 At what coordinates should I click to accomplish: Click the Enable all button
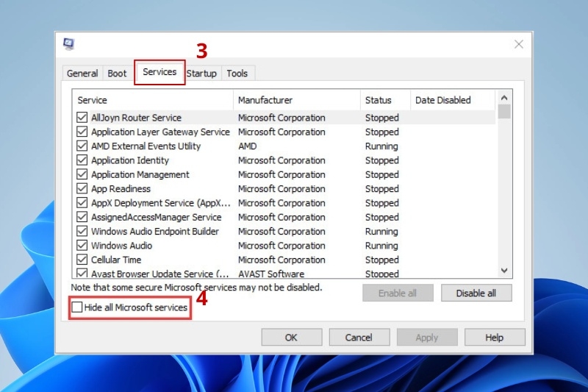tap(398, 293)
